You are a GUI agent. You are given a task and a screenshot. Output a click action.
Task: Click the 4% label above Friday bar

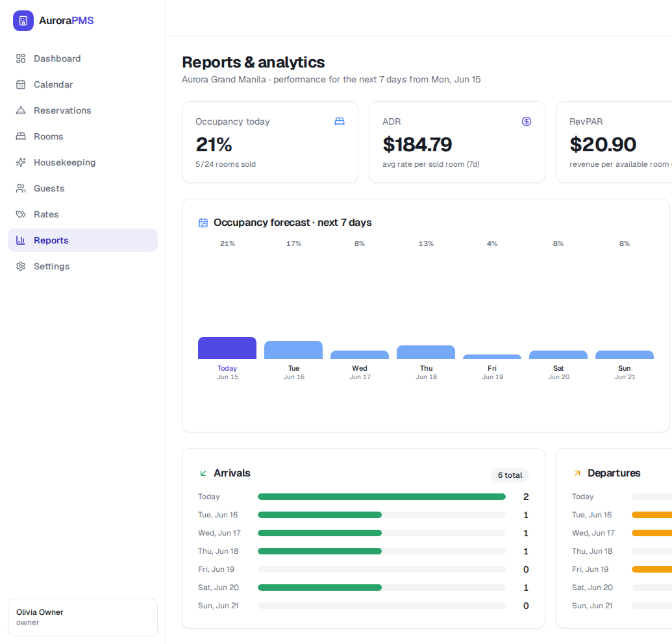pos(492,243)
